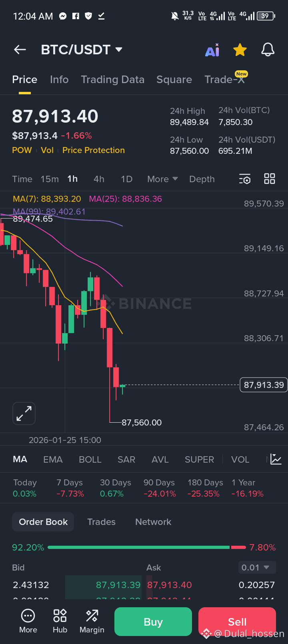Open chart display settings icon next to Depth
This screenshot has height=644, width=288.
[x=244, y=179]
